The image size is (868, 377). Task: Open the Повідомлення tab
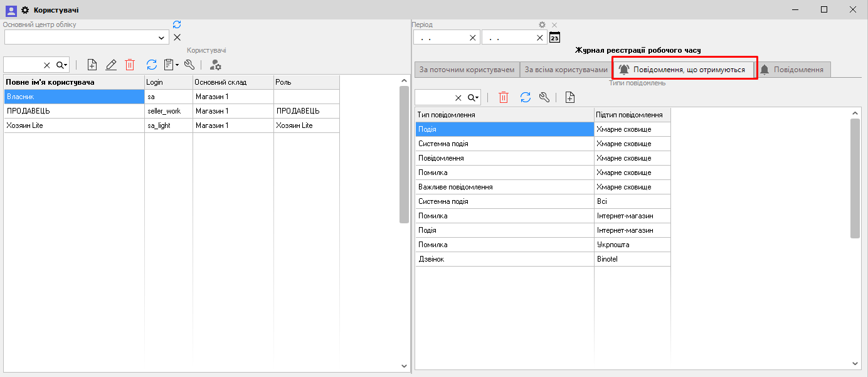tap(792, 70)
